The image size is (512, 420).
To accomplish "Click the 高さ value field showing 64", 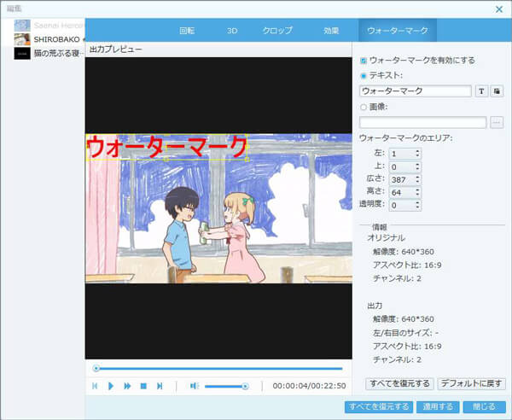I will point(401,192).
